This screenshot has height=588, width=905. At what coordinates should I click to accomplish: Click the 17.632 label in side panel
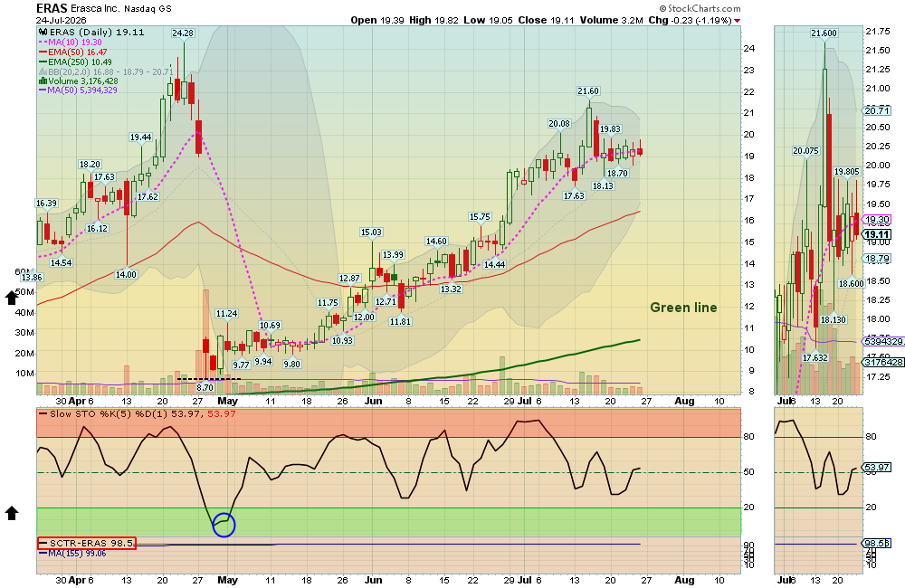click(815, 357)
